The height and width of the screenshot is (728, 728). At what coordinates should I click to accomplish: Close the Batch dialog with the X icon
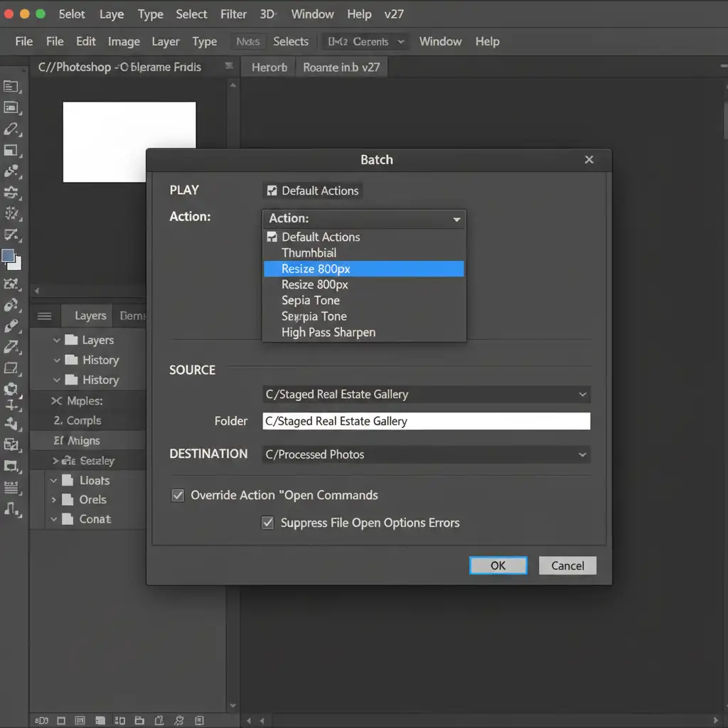coord(589,160)
